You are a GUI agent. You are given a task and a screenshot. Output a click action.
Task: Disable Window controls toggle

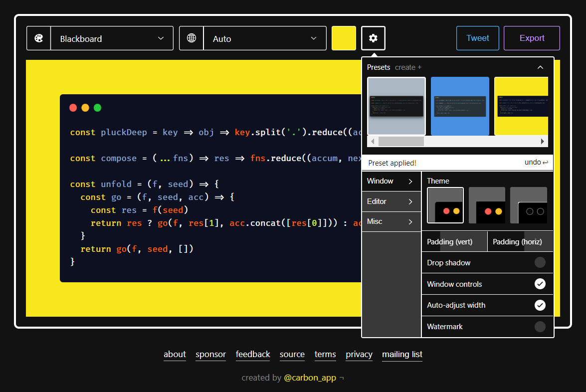540,284
